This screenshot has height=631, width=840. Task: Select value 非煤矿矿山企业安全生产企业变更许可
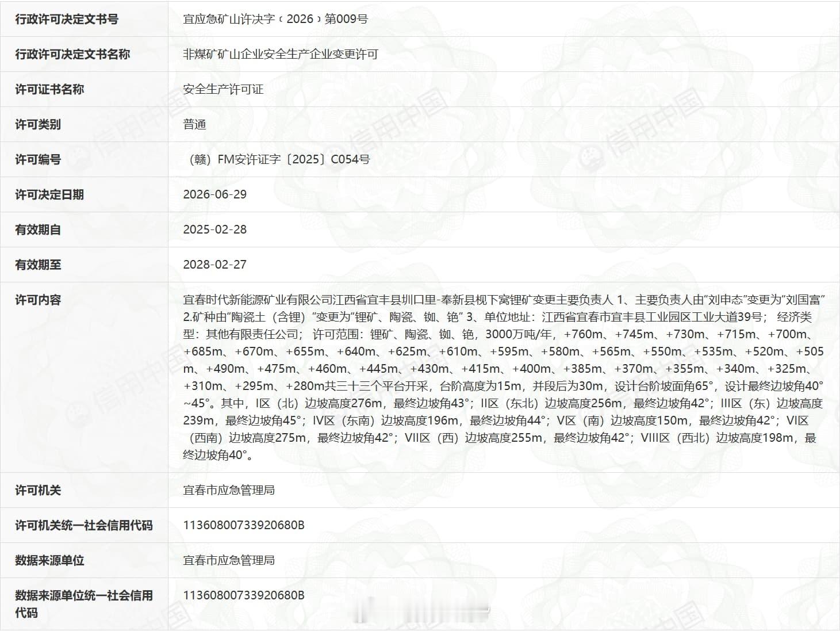pos(281,54)
